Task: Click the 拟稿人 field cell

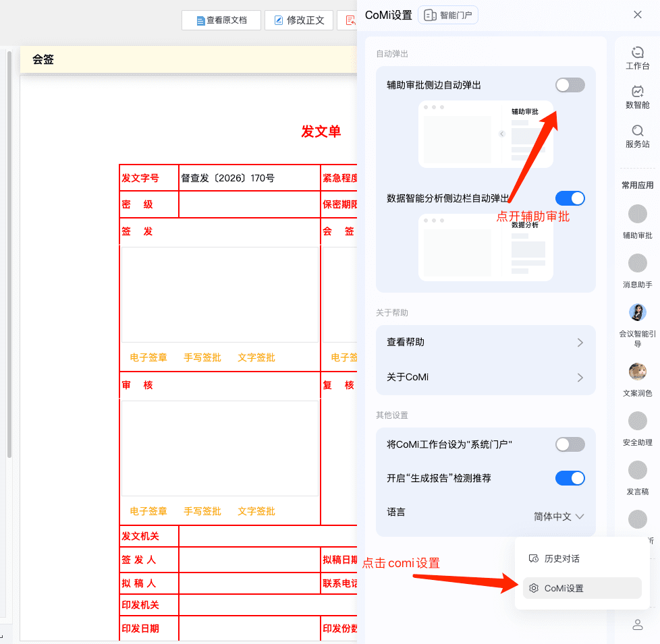Action: 249,583
